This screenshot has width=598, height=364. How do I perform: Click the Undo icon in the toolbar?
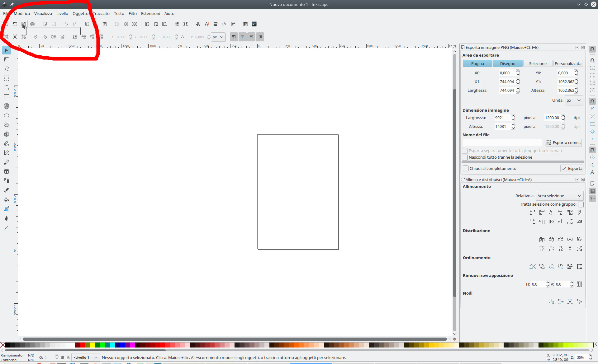66,24
